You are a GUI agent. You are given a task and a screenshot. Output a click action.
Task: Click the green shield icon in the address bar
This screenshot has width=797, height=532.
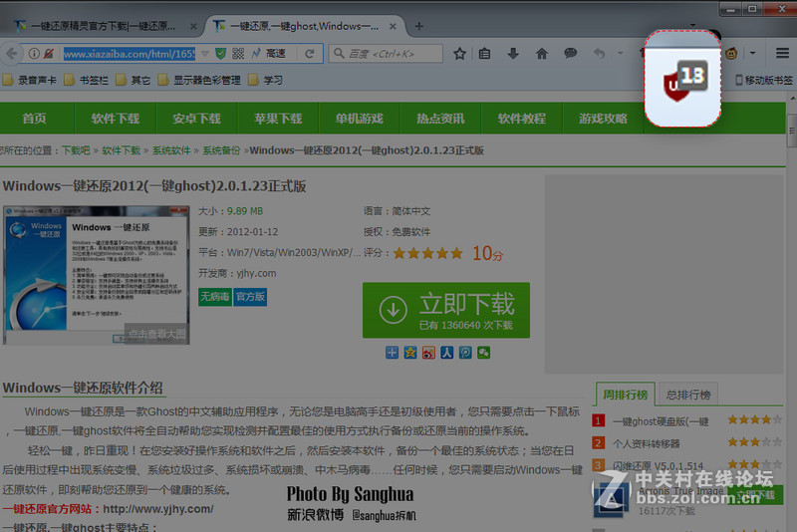point(220,54)
